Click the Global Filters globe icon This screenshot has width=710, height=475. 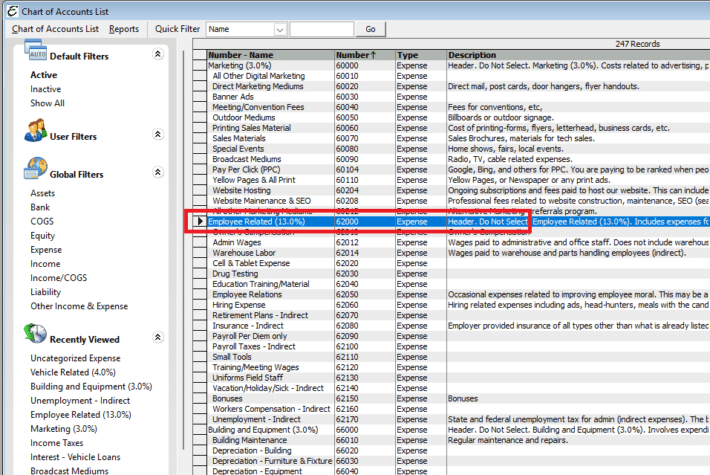coord(33,172)
